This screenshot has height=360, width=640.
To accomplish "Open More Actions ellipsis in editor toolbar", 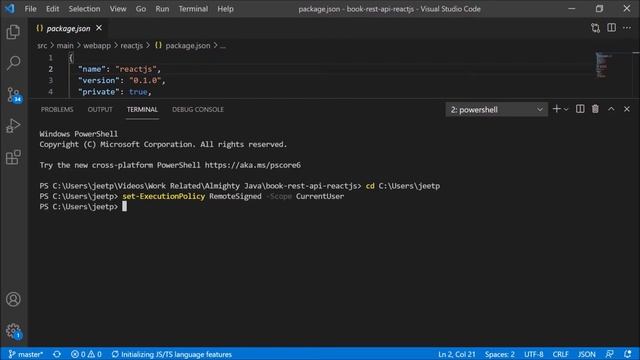I will 627,28.
